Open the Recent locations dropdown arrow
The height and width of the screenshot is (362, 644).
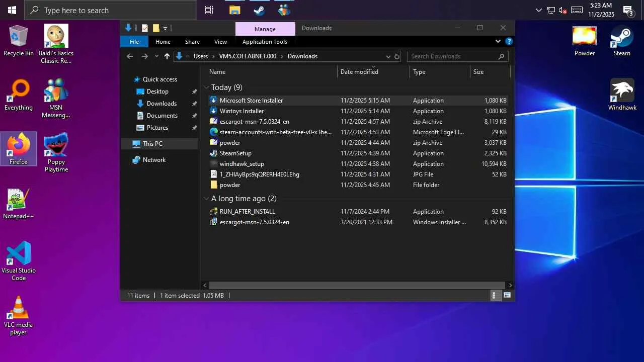[x=156, y=56]
